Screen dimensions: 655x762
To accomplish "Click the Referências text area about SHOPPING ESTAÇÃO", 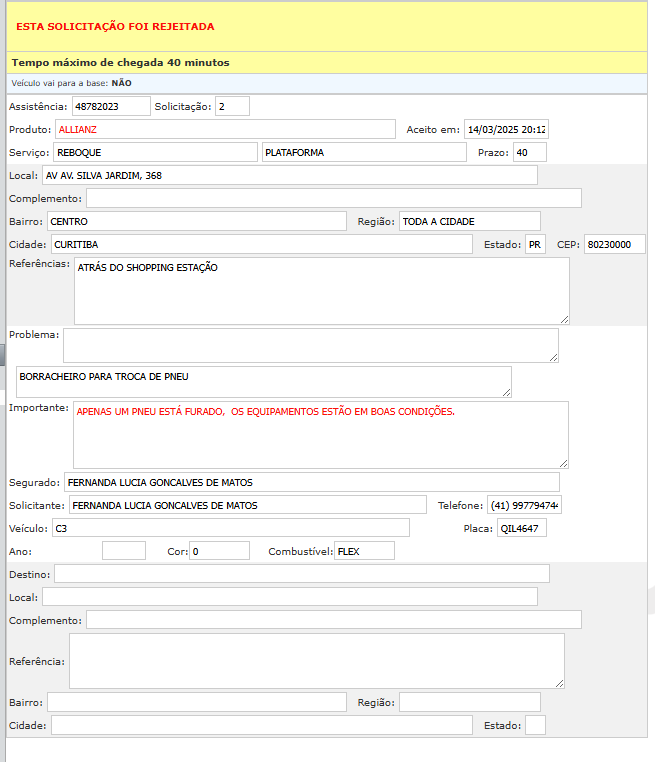I will point(321,290).
